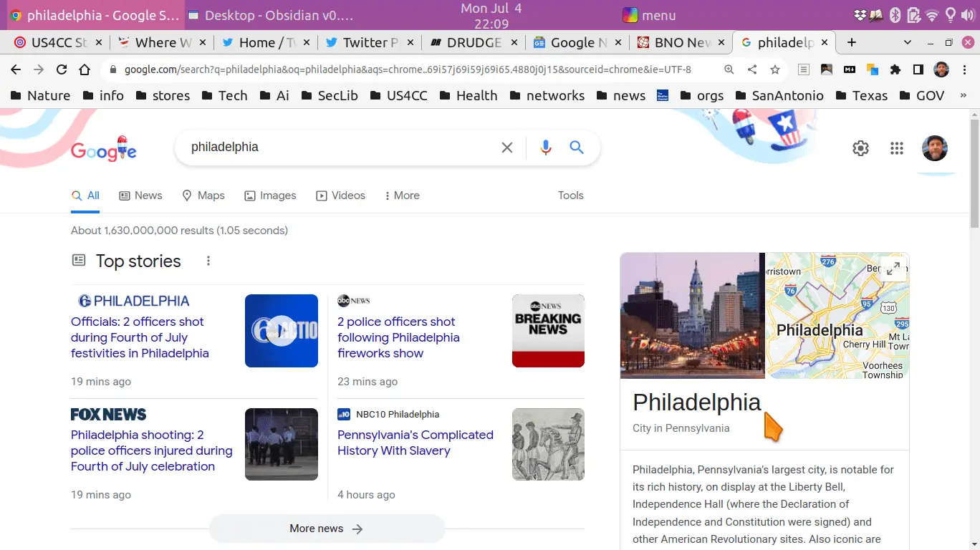Image resolution: width=980 pixels, height=550 pixels.
Task: Reload the page with the refresh icon
Action: coord(62,69)
